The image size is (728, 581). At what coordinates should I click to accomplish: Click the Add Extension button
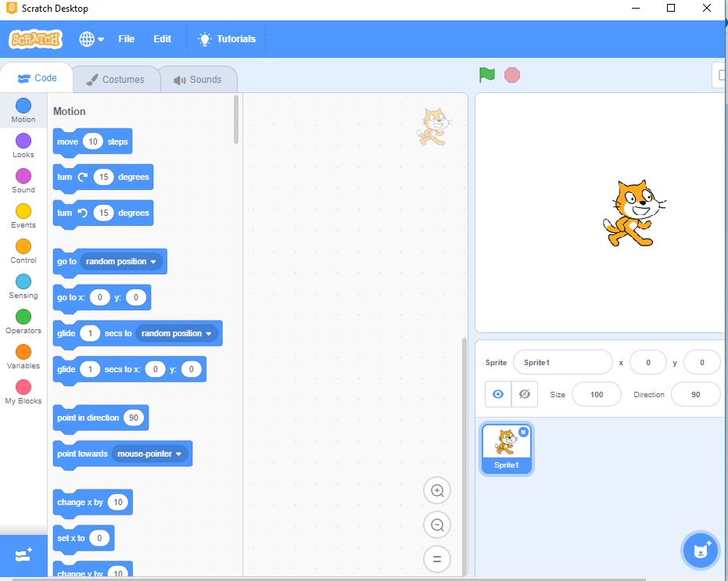click(23, 555)
